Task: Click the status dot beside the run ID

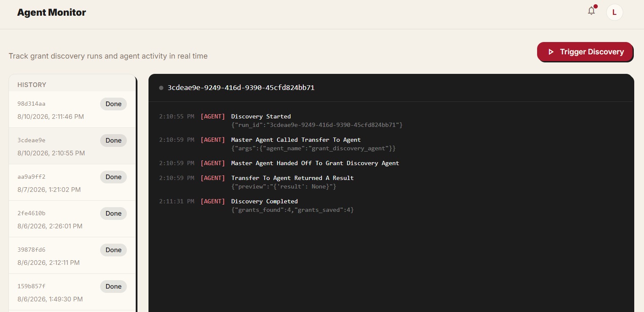Action: (161, 88)
